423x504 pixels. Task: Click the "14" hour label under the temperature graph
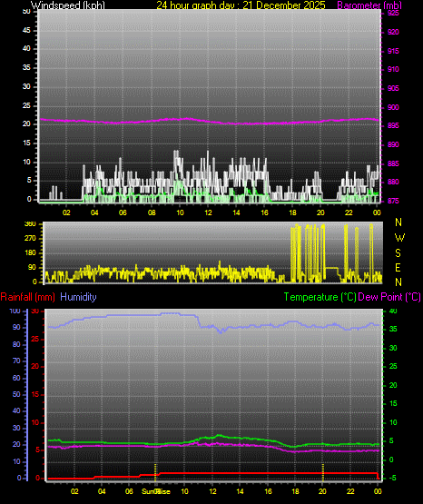pyautogui.click(x=240, y=491)
